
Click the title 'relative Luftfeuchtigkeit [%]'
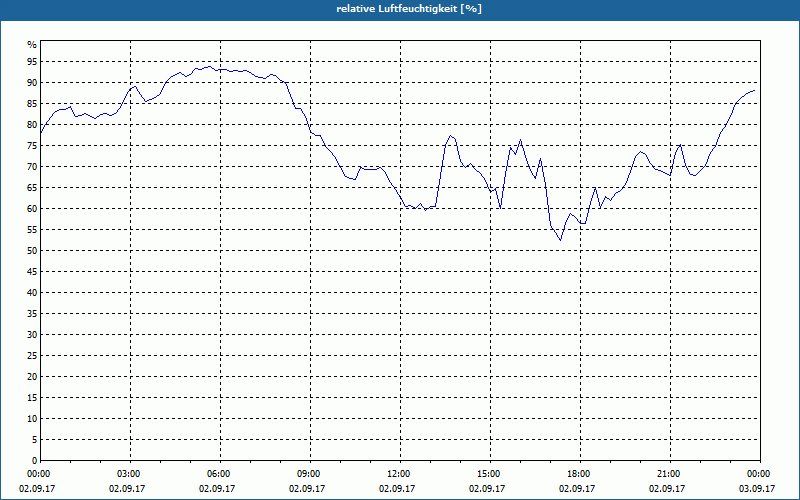409,9
